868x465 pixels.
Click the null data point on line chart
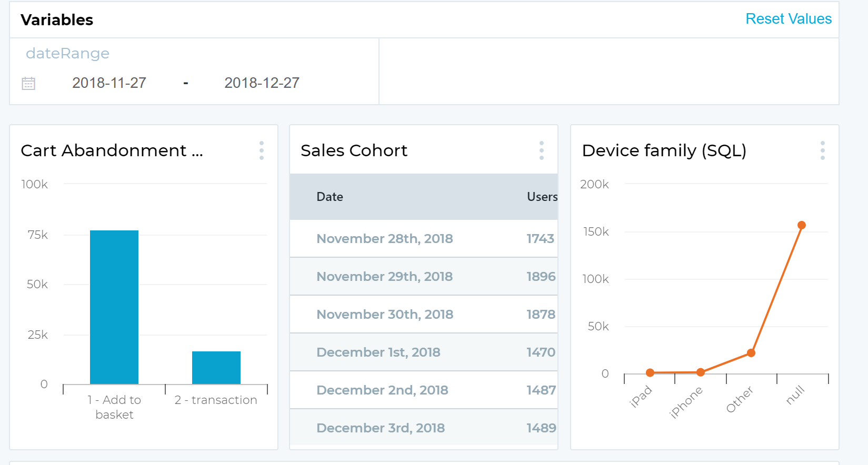tap(802, 225)
